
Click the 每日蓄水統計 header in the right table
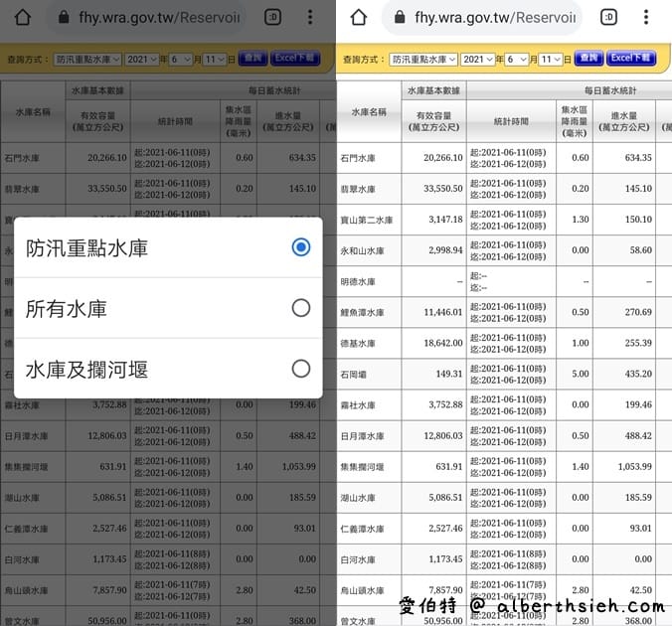pyautogui.click(x=610, y=90)
